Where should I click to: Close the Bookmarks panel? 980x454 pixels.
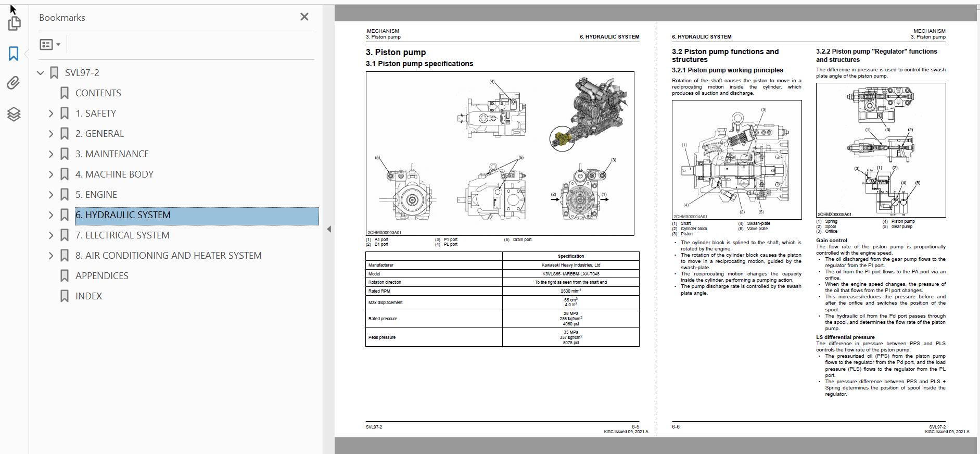304,17
